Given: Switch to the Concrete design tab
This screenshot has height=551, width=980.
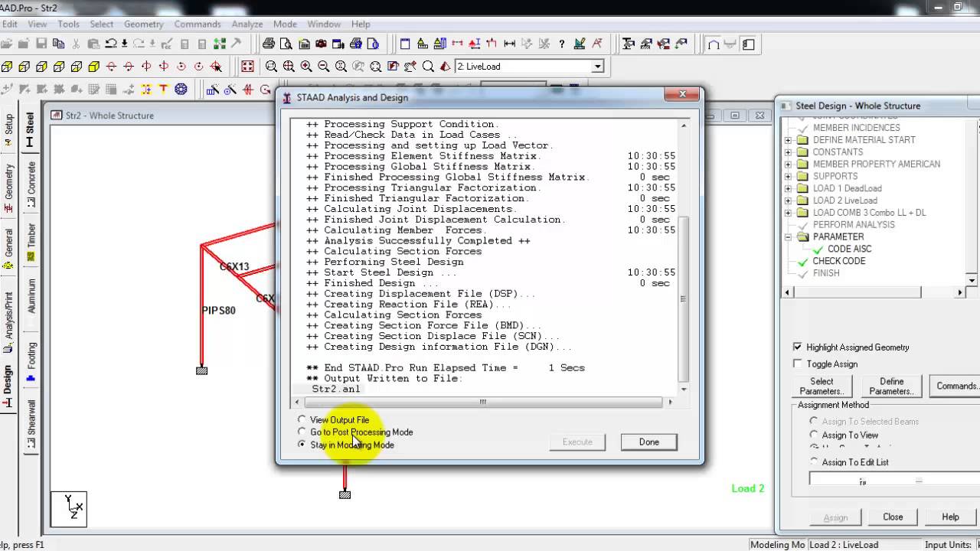Looking at the screenshot, I should 31,184.
